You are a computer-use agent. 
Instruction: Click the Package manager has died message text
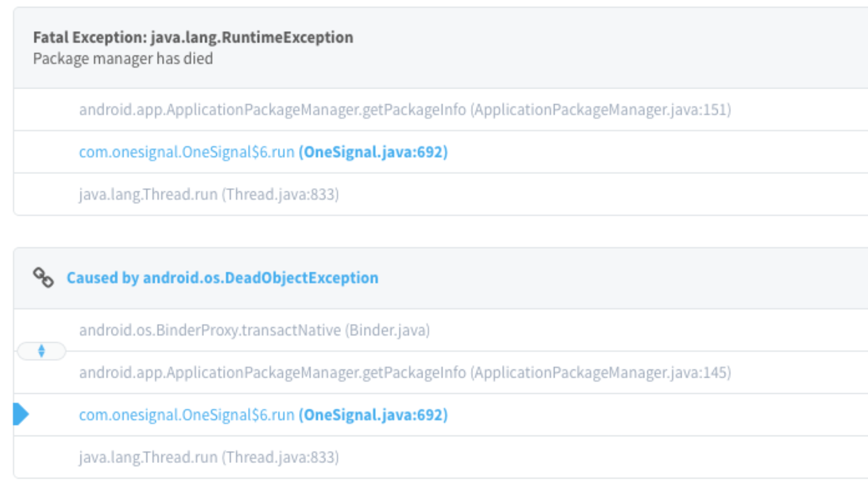[122, 59]
